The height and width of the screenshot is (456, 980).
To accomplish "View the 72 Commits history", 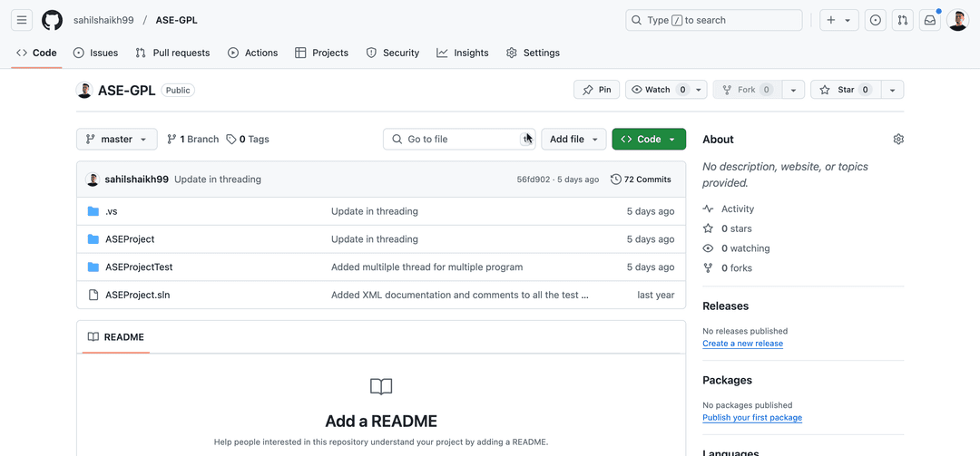I will [x=641, y=179].
